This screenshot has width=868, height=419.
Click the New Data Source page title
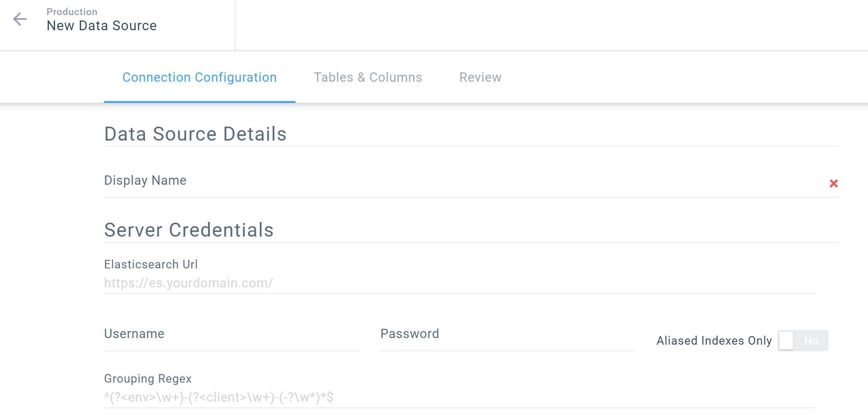pyautogui.click(x=102, y=26)
